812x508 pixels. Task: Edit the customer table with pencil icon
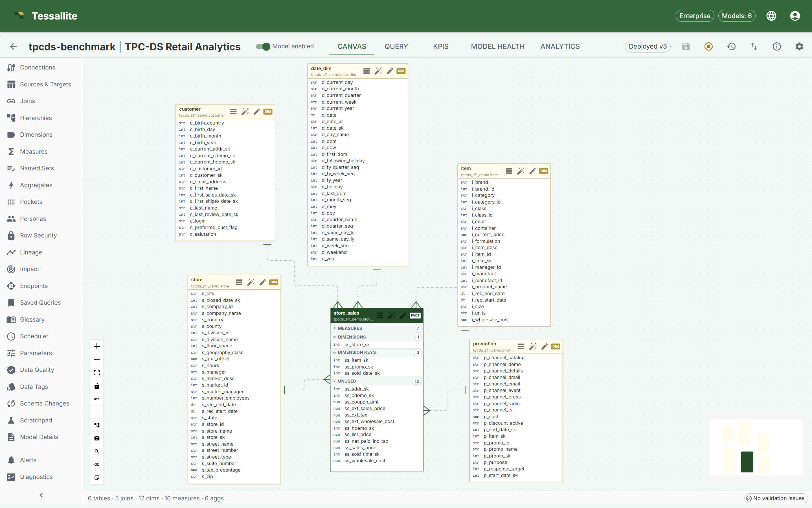(257, 112)
